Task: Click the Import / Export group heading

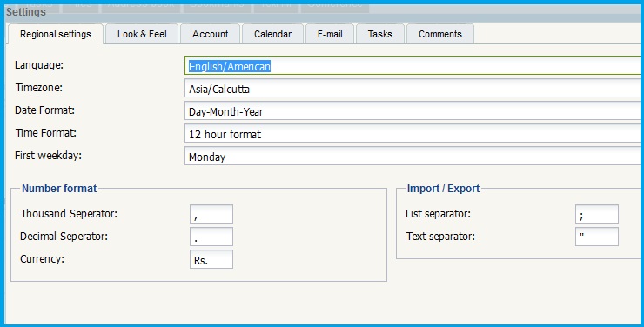Action: (443, 189)
